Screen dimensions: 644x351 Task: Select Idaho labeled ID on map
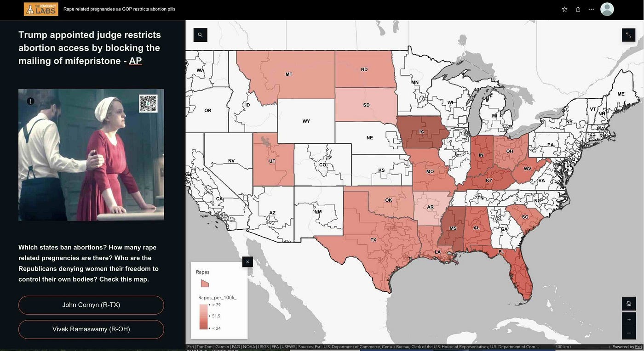tap(247, 105)
